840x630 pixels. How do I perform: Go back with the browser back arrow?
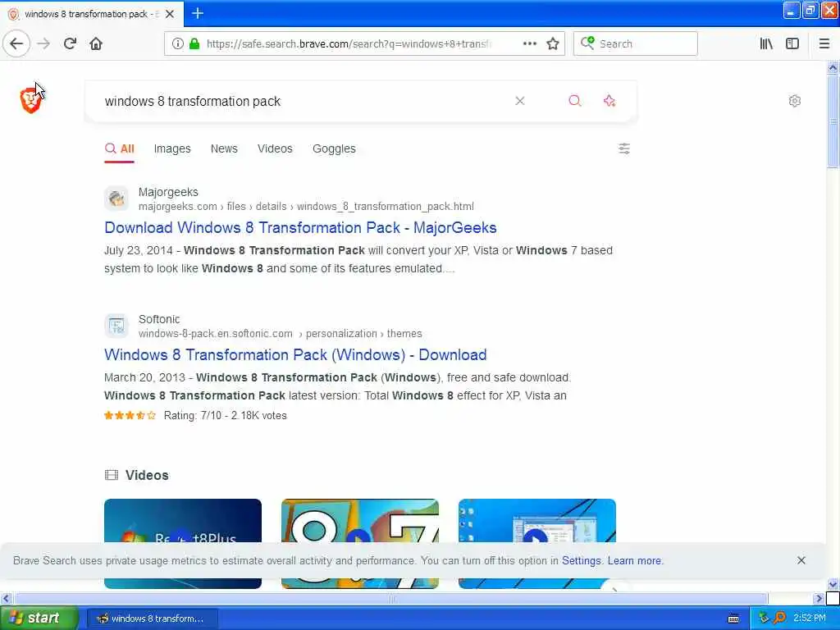[16, 43]
